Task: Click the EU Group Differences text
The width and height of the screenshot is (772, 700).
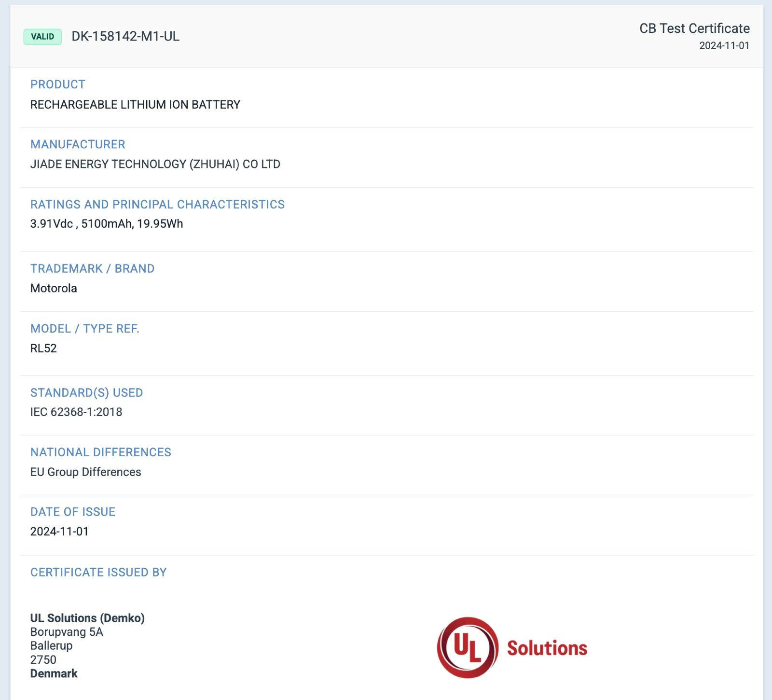Action: point(85,472)
